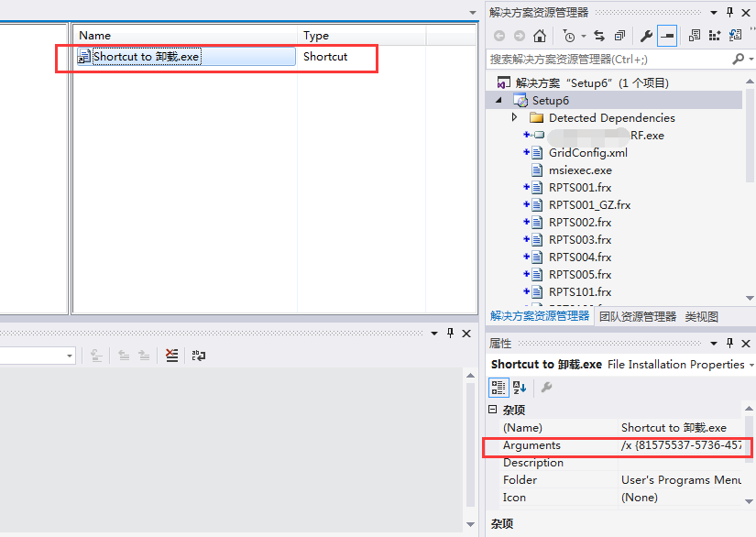
Task: Open the File Types Editor icon
Action: [735, 35]
